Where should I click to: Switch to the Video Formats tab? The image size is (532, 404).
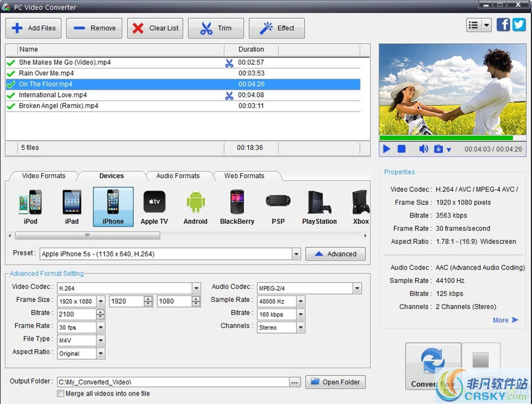(44, 175)
